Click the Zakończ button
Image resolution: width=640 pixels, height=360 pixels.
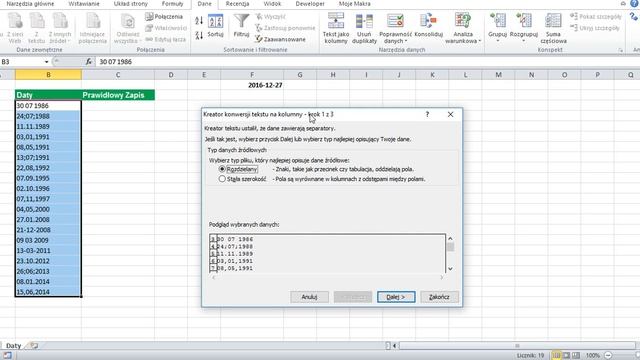pos(439,297)
